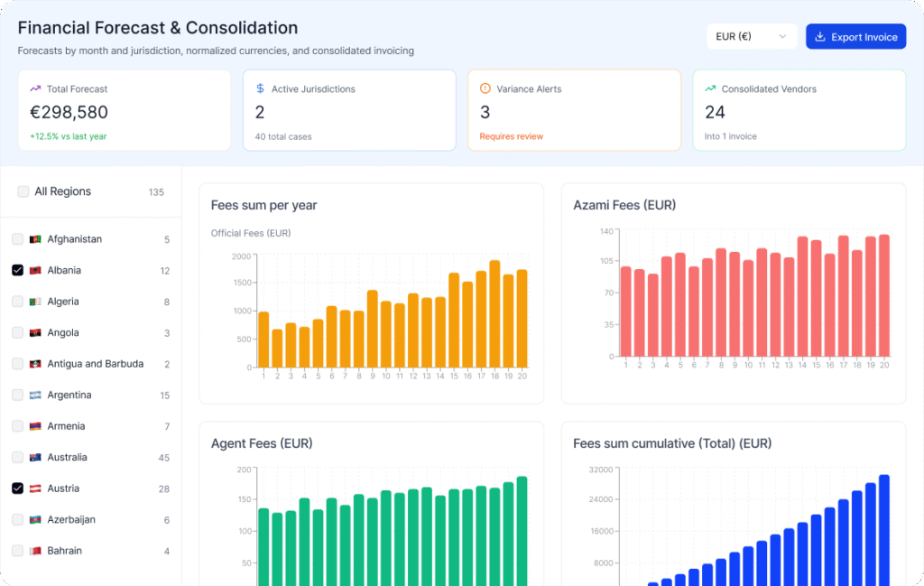Open the Variance Alerts summary card
This screenshot has width=924, height=586.
point(574,110)
